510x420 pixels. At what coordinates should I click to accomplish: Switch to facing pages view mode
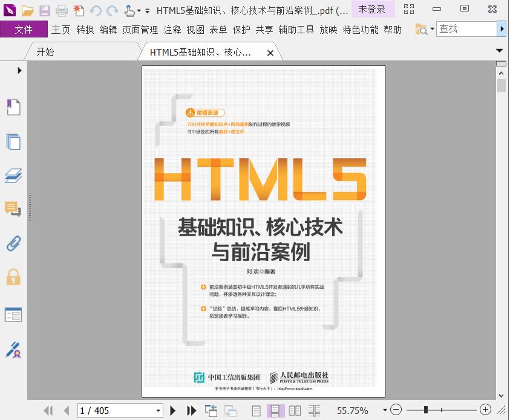(295, 411)
